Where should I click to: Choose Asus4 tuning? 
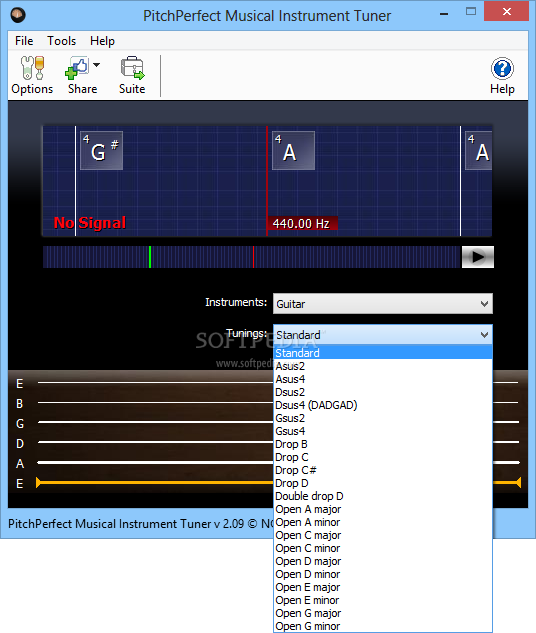[383, 379]
